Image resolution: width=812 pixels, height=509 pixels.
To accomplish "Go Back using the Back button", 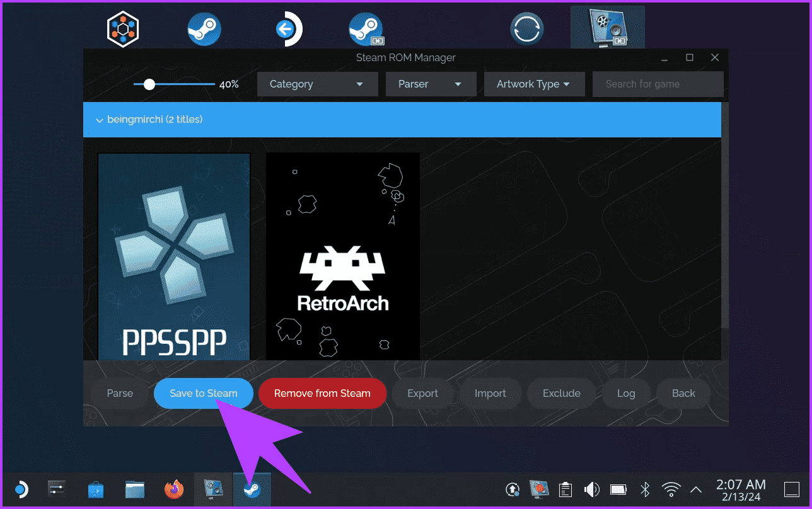I will (683, 393).
